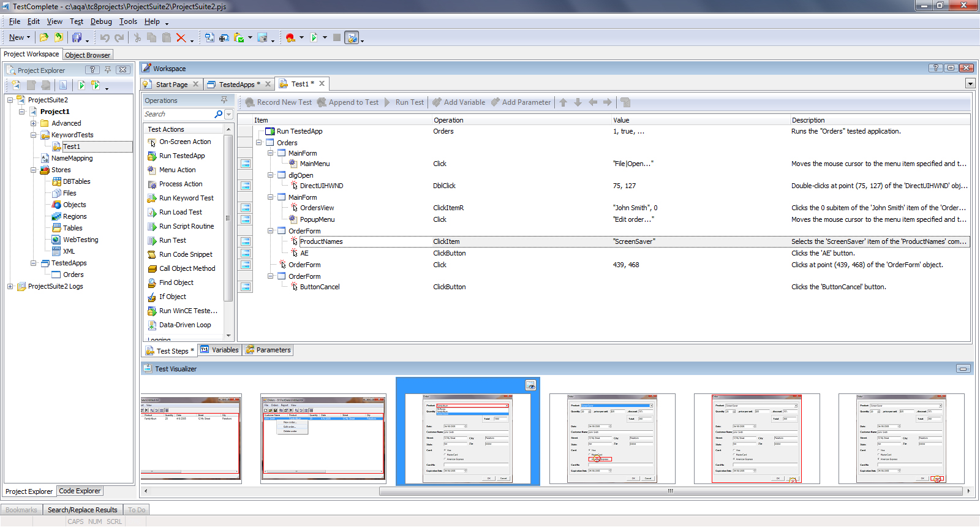The height and width of the screenshot is (527, 980).
Task: Expand the ProjectSuite2 Logs node
Action: click(10, 287)
